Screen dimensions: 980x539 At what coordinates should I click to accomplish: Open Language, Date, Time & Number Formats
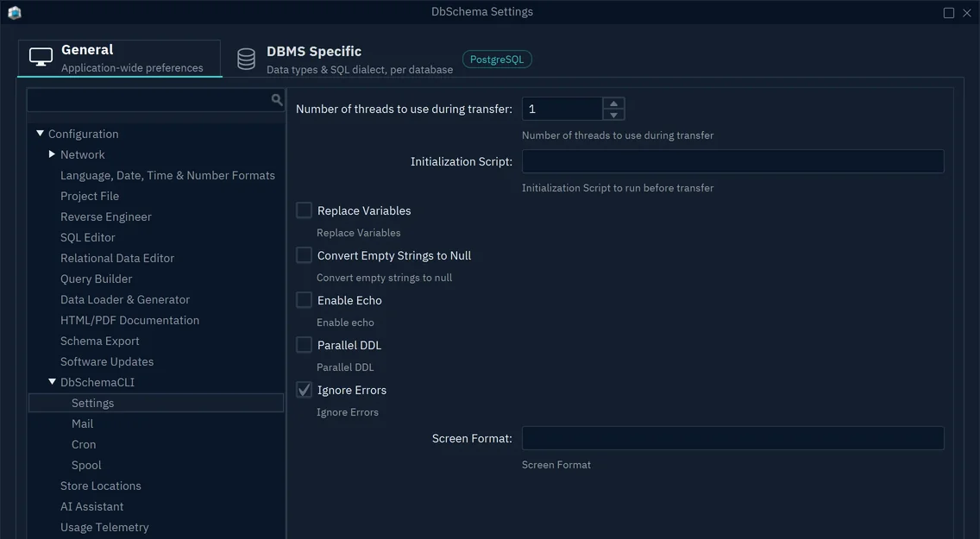tap(167, 176)
